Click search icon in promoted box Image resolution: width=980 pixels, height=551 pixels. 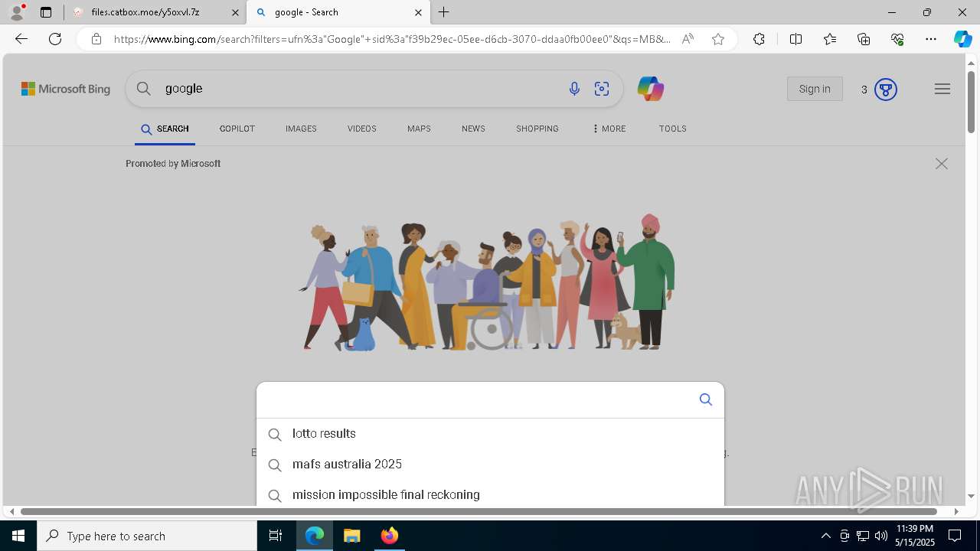[x=706, y=399]
